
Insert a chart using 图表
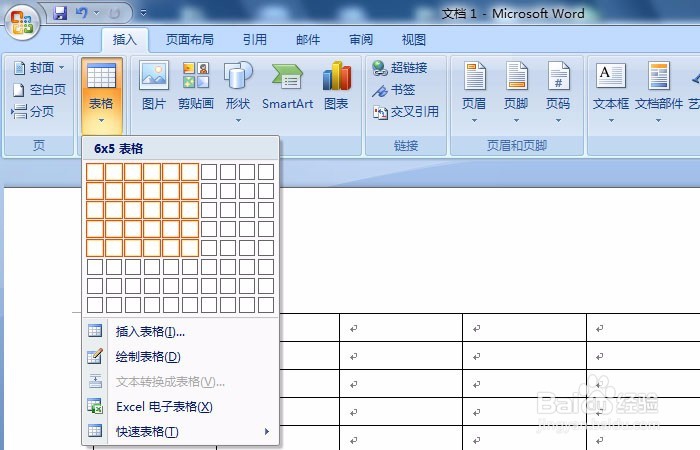pyautogui.click(x=337, y=86)
